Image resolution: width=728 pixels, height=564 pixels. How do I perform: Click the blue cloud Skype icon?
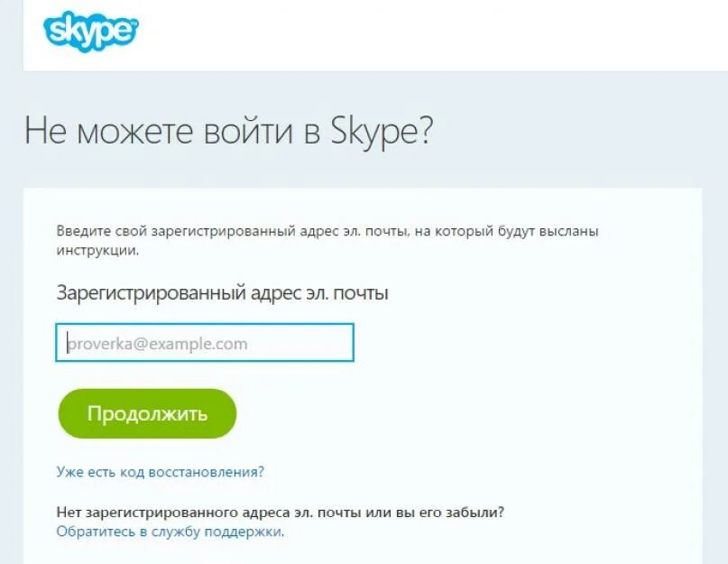pos(90,32)
